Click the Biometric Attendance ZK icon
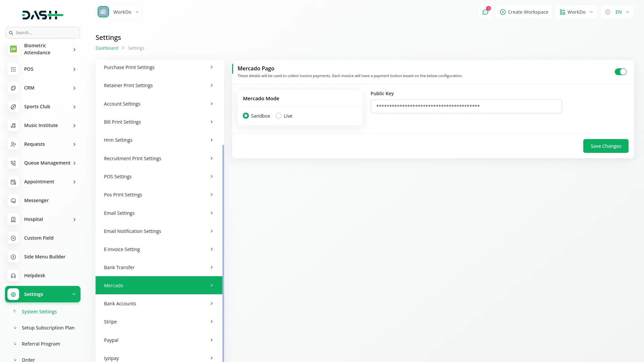 point(13,49)
